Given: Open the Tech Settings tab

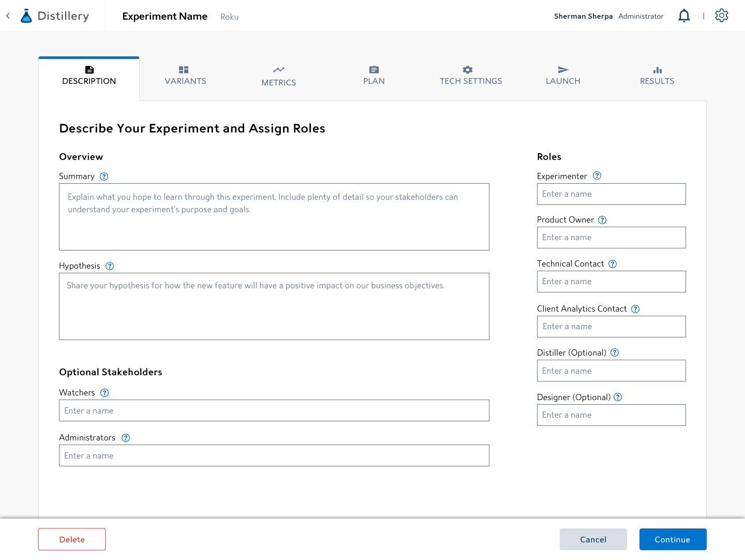Looking at the screenshot, I should tap(471, 76).
